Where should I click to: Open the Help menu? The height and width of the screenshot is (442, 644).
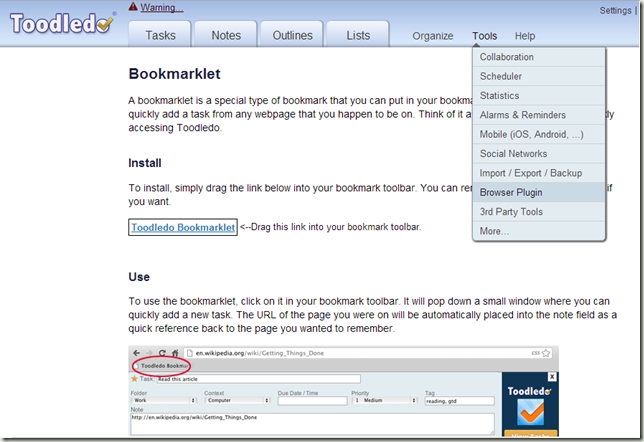coord(525,36)
